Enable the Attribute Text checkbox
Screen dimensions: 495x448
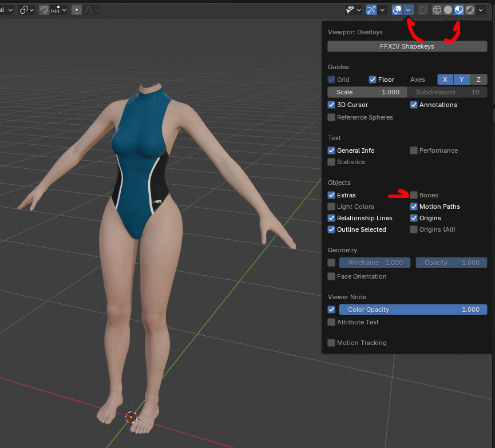point(331,322)
